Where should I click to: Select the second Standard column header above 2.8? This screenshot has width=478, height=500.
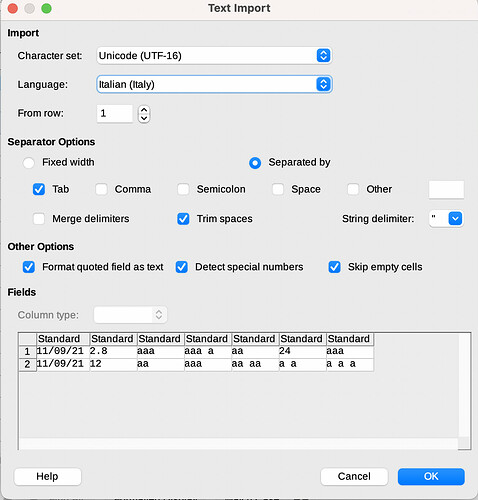[x=113, y=339]
